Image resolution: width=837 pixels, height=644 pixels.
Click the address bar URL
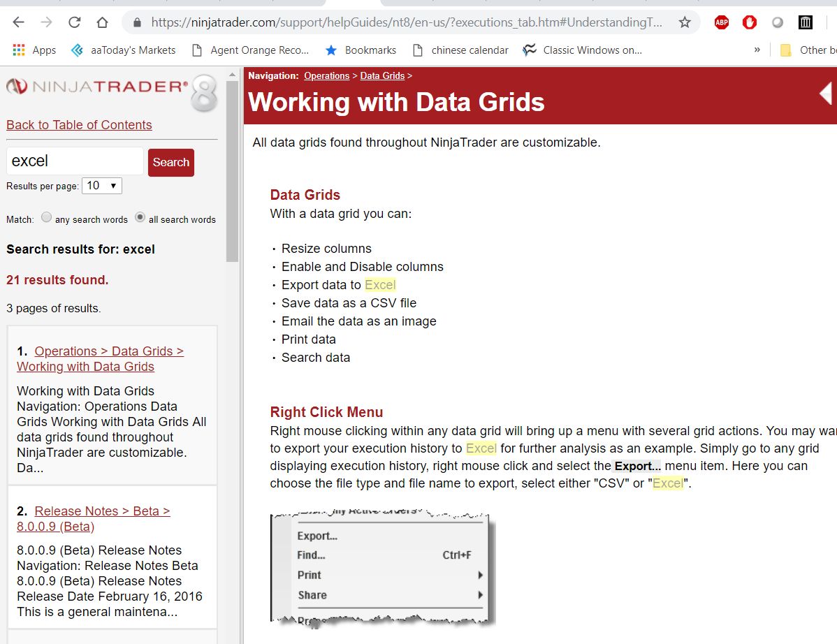(x=406, y=22)
